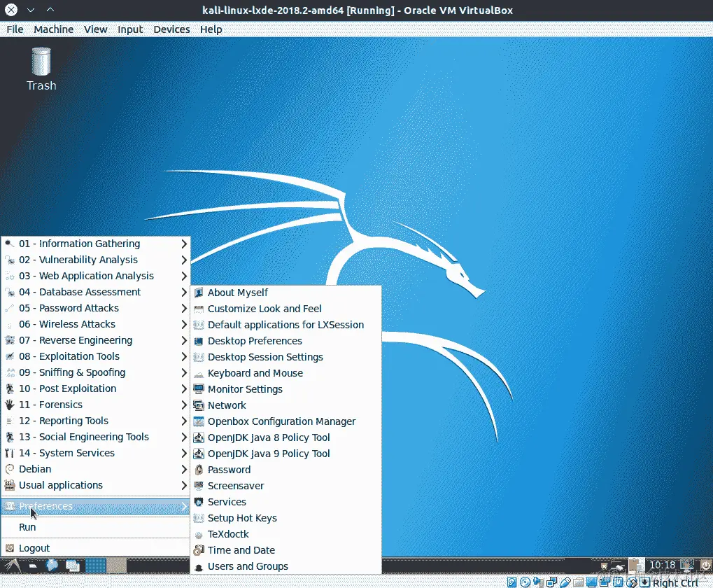Open the VirtualBox Input menu
Viewport: 713px width, 588px height.
tap(130, 29)
